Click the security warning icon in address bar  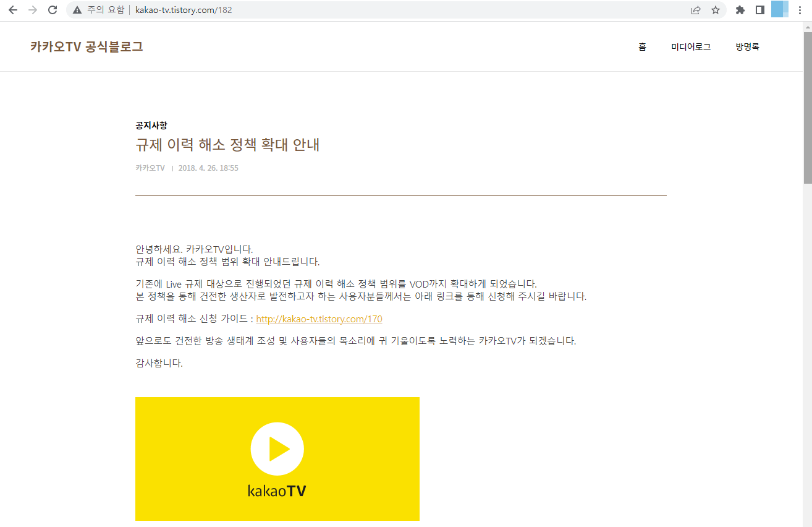77,10
